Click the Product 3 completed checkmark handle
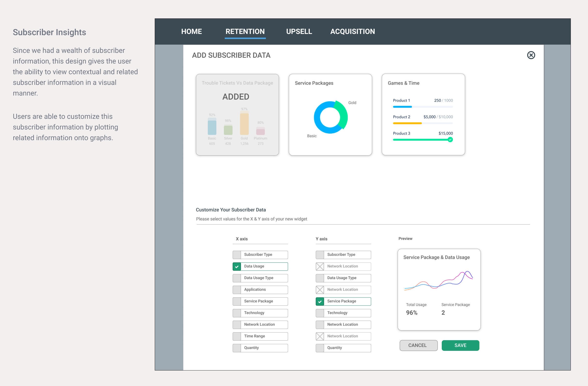 click(x=450, y=140)
